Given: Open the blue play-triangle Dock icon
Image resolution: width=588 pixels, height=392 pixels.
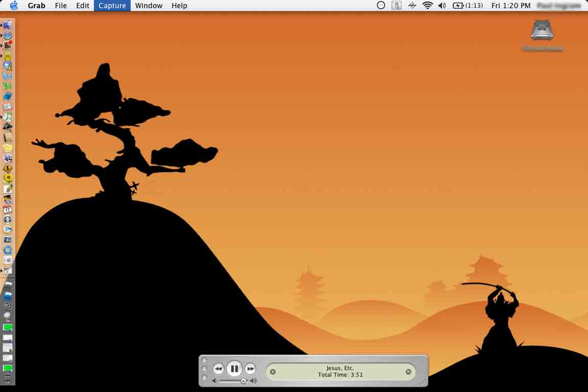Looking at the screenshot, I should pyautogui.click(x=8, y=230).
